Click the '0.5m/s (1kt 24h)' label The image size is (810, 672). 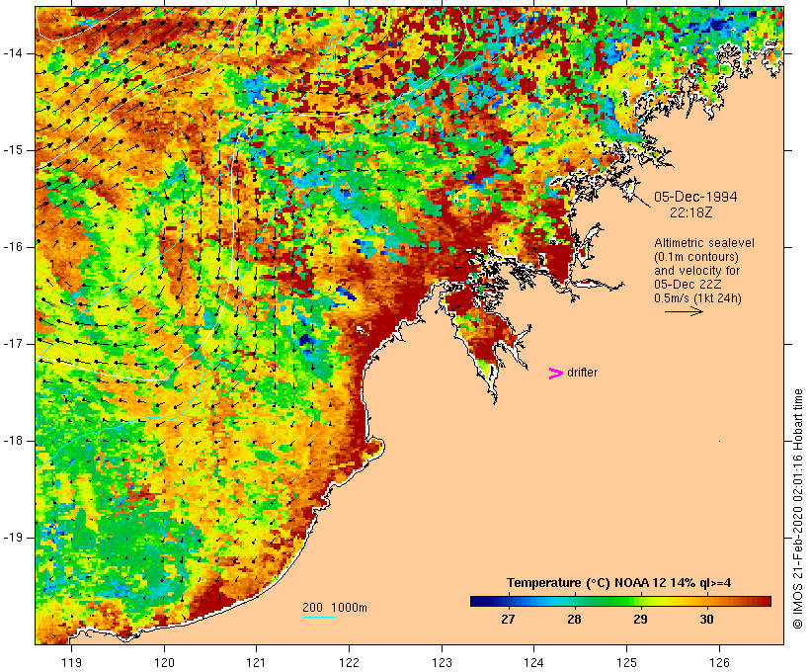[x=698, y=298]
